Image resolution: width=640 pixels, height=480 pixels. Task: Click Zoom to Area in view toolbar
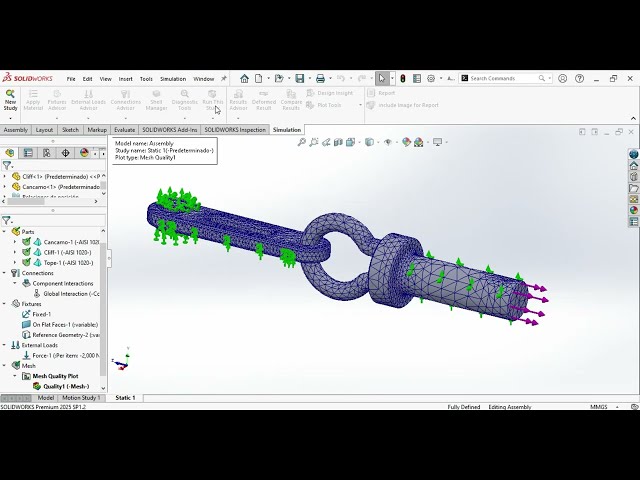click(x=314, y=142)
